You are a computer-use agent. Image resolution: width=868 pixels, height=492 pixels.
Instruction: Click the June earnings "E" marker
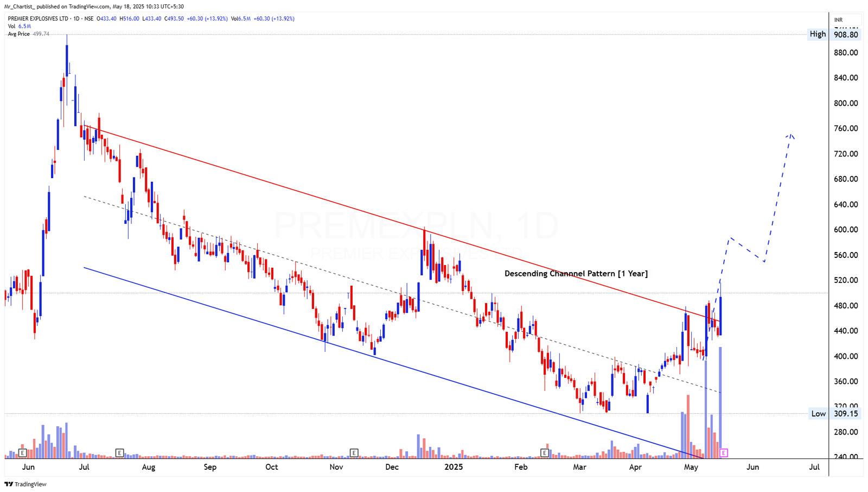23,452
